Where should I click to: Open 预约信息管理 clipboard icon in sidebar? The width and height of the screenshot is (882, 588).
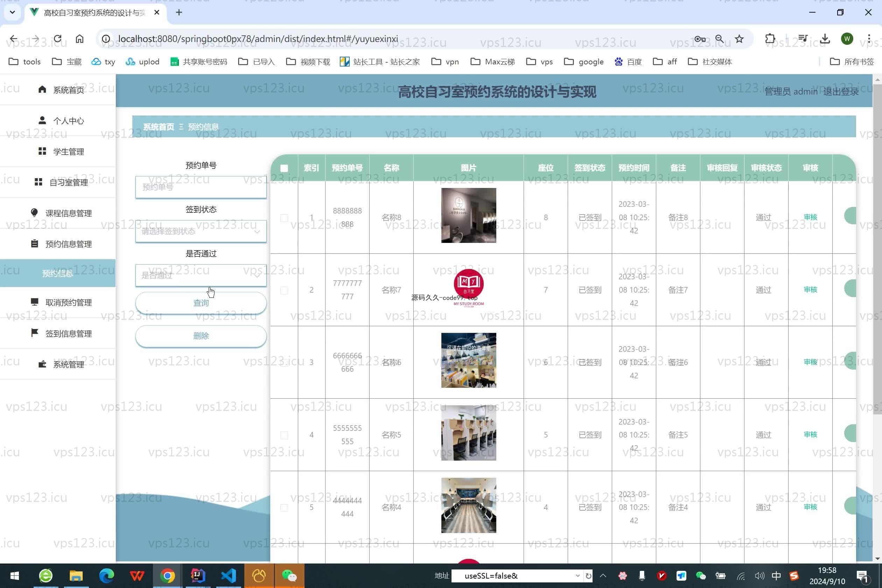(35, 244)
